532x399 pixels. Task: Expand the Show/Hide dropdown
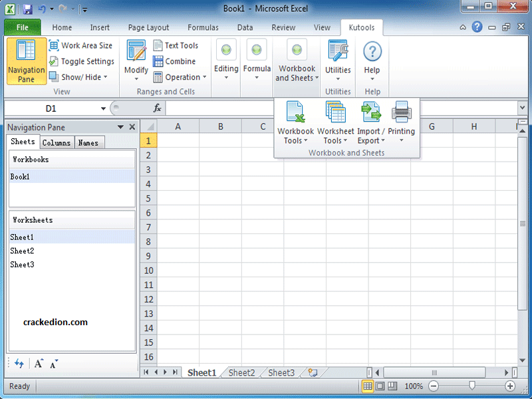click(x=78, y=77)
